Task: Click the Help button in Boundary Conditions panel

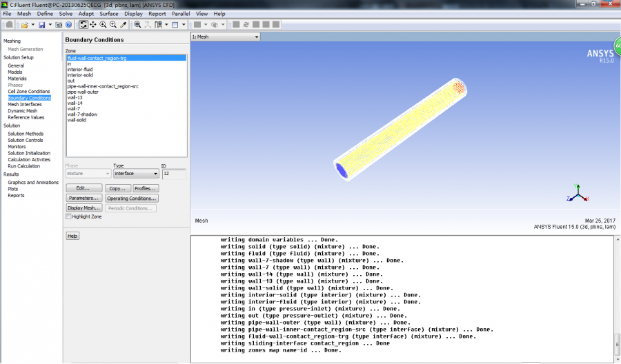Action: 72,236
